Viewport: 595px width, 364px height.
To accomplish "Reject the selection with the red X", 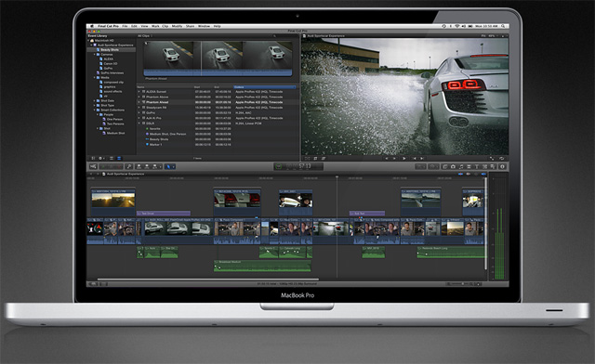I will click(x=119, y=166).
